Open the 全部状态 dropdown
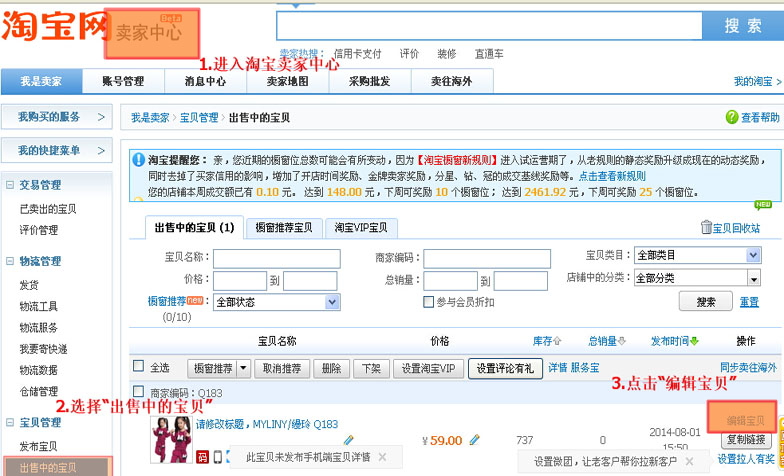 coord(276,302)
